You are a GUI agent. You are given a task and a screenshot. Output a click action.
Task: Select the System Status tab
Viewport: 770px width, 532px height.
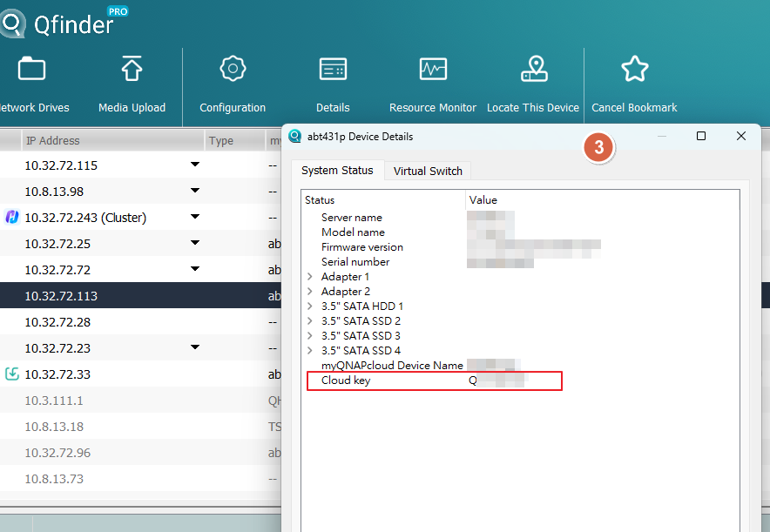[x=337, y=171]
